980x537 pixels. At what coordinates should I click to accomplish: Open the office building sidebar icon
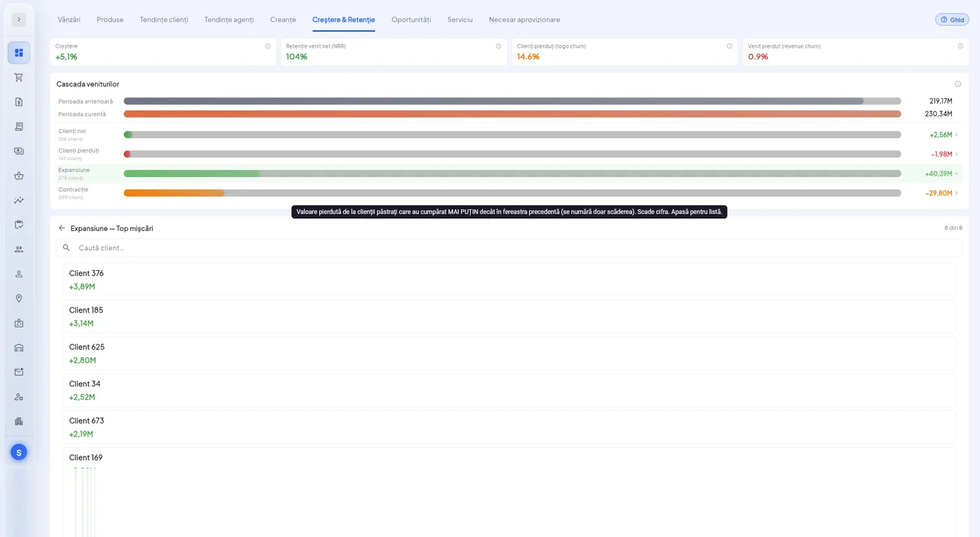[x=19, y=421]
